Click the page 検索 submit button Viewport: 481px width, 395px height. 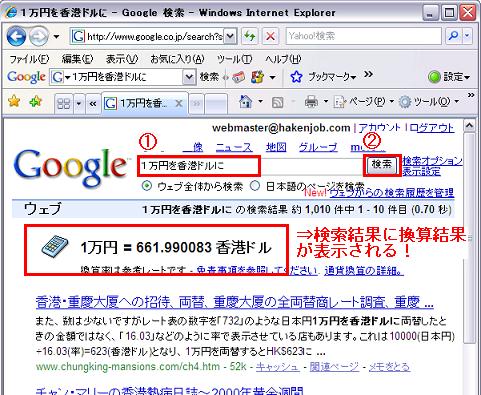[382, 165]
